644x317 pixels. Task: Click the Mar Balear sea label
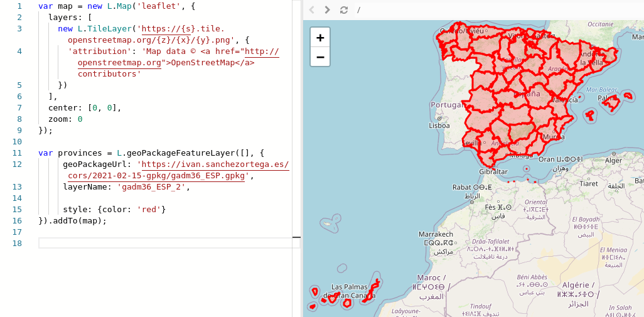pyautogui.click(x=602, y=90)
